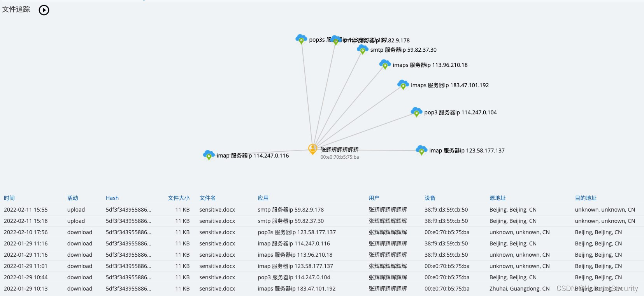Screen dimensions: 644x296
Task: Sort table by 应用 column header
Action: tap(263, 198)
